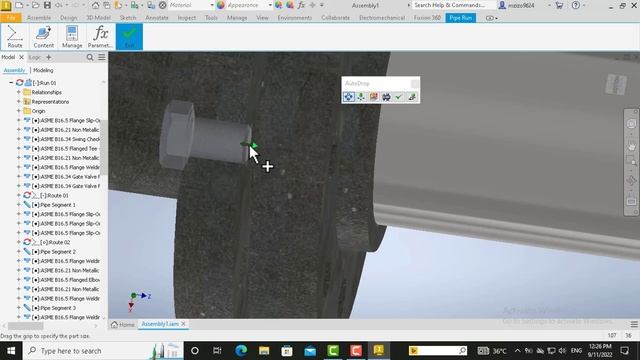Expand the ASME B16.34 Swing Check node
Screen dimensions: 640x360
tap(18, 139)
